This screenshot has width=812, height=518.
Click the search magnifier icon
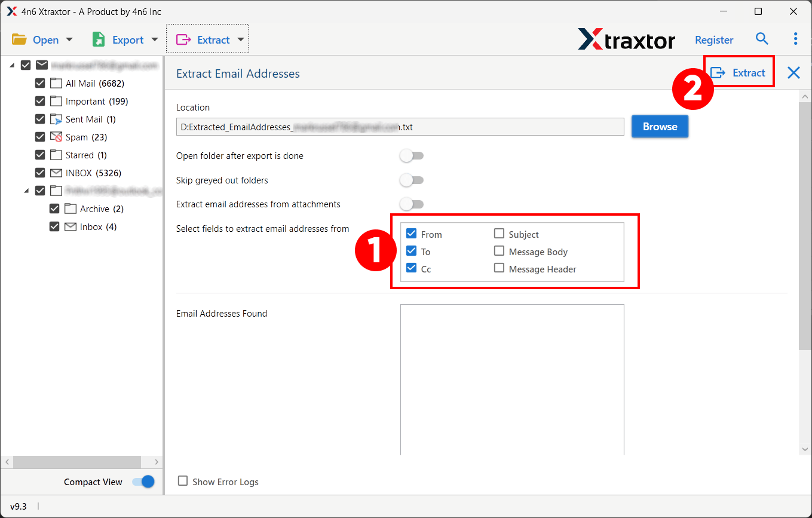point(762,39)
